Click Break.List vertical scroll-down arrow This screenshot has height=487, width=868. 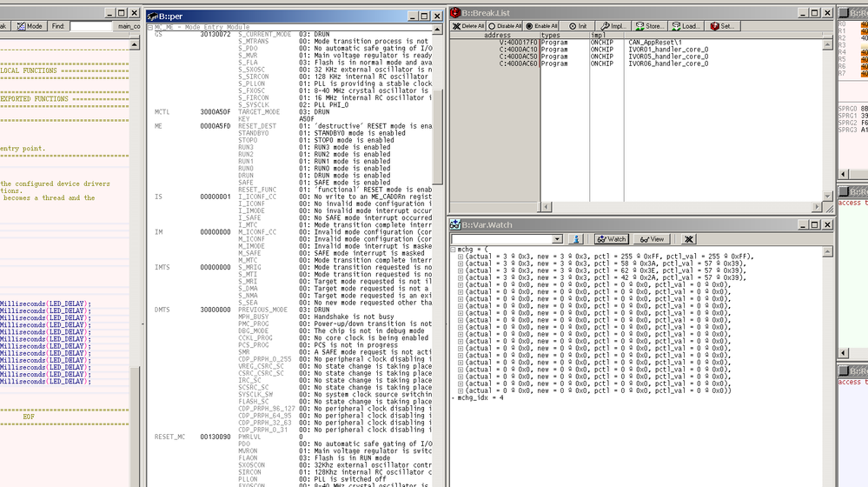(827, 197)
